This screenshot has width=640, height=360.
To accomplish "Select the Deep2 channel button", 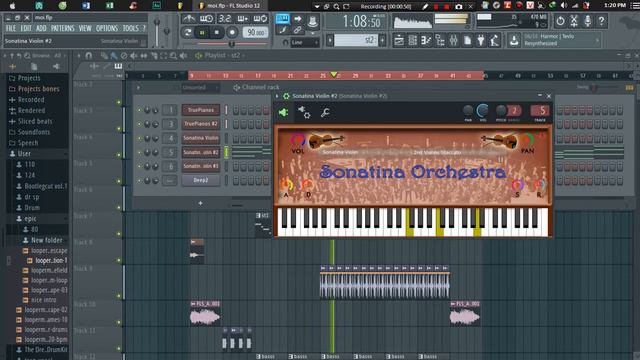I will (x=200, y=180).
